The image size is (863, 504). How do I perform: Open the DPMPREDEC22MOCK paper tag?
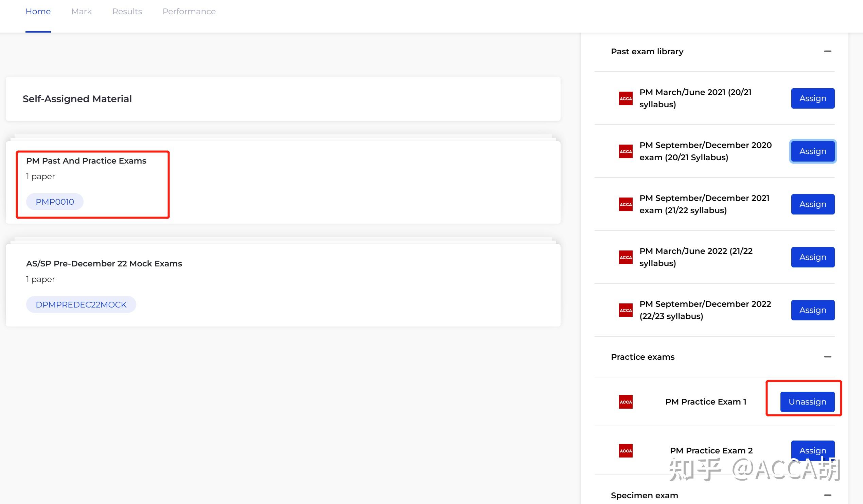coord(81,304)
